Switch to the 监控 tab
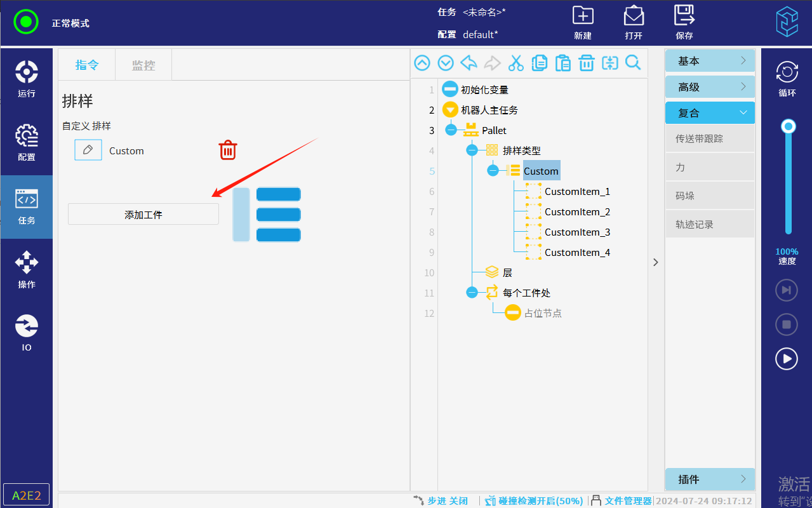Image resolution: width=812 pixels, height=508 pixels. click(143, 65)
